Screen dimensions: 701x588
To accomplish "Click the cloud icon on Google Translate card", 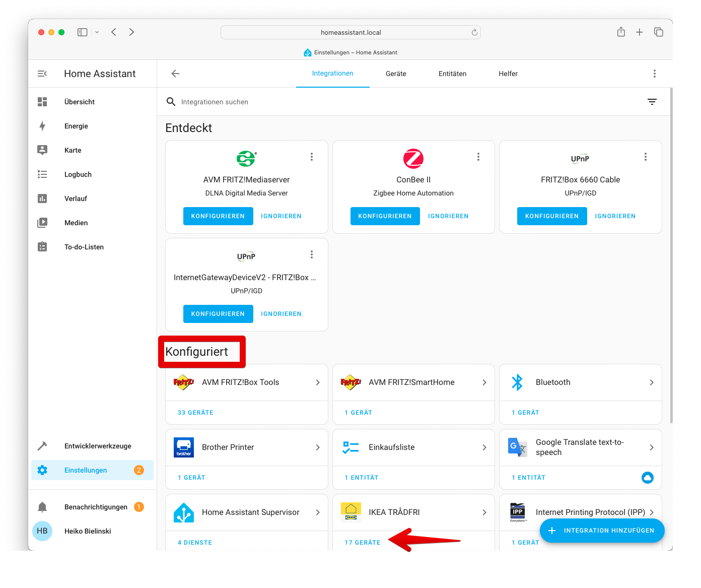I will click(x=647, y=478).
